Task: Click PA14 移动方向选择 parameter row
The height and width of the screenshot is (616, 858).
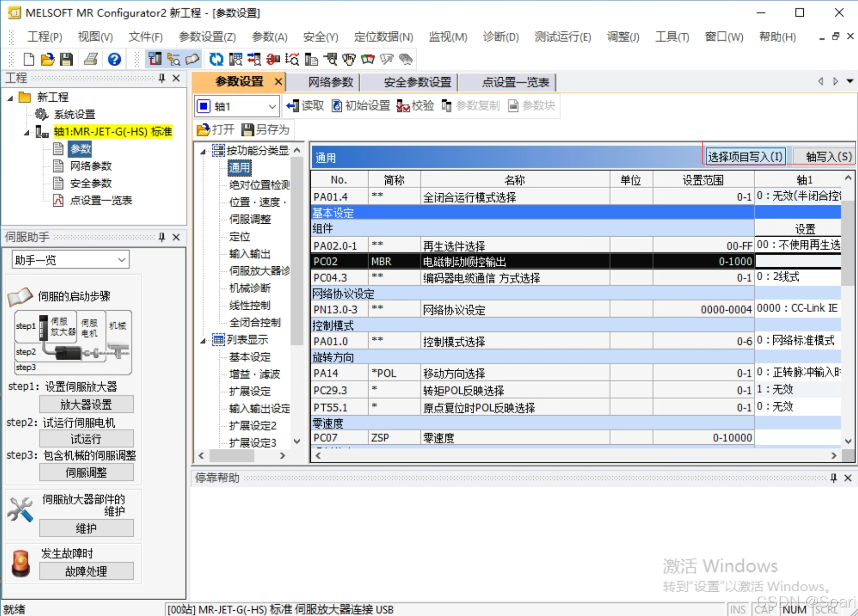Action: click(576, 373)
